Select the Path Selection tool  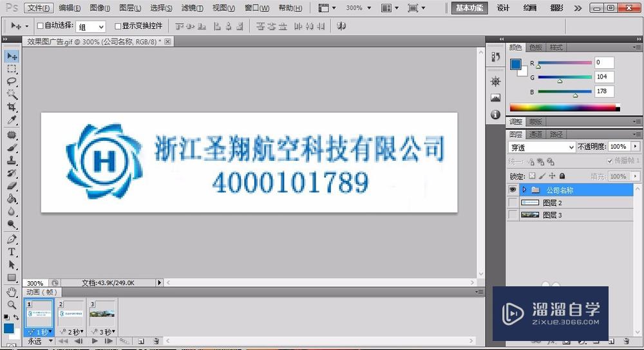coord(12,264)
